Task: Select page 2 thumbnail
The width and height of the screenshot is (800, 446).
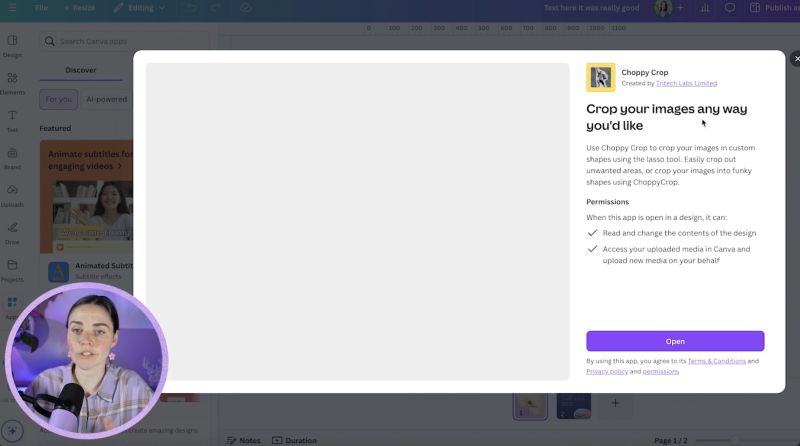Action: 573,406
